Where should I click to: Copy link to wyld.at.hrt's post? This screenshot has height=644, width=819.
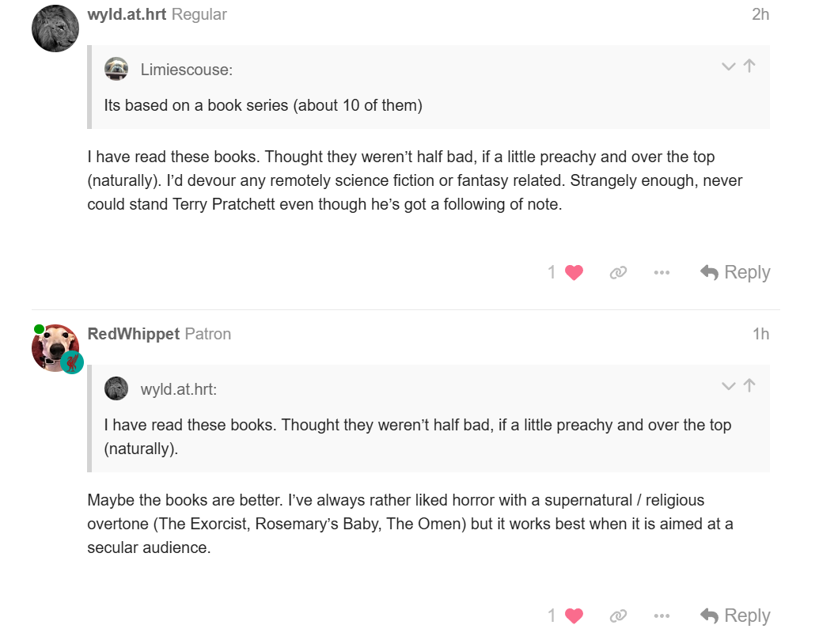click(618, 273)
